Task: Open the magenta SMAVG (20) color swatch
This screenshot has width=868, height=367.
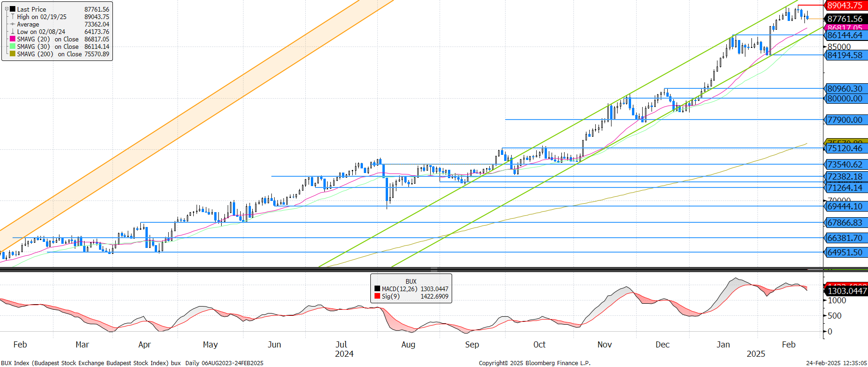Action: click(x=13, y=39)
